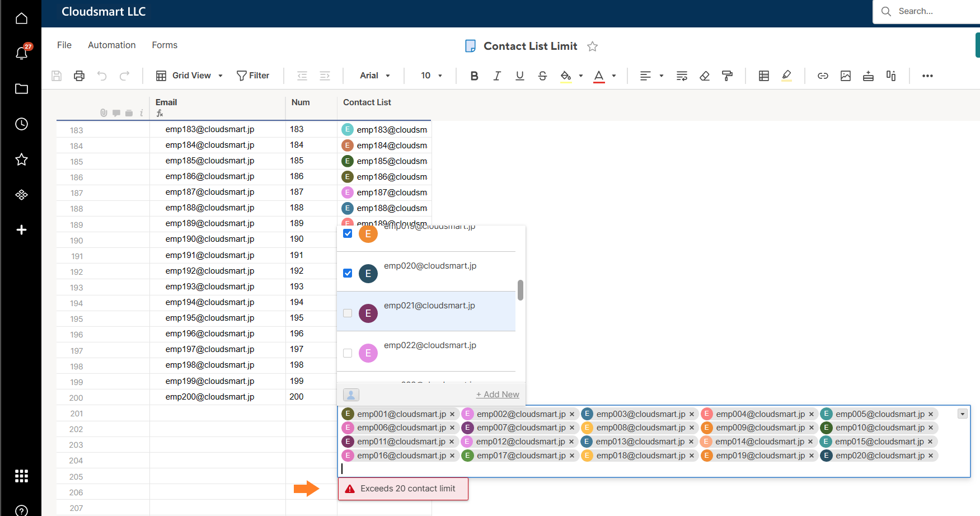Open the Automation menu
The image size is (980, 516).
click(111, 45)
